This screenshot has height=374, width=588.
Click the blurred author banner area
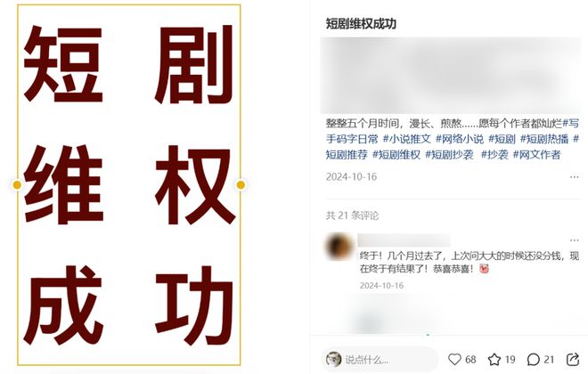coord(451,76)
